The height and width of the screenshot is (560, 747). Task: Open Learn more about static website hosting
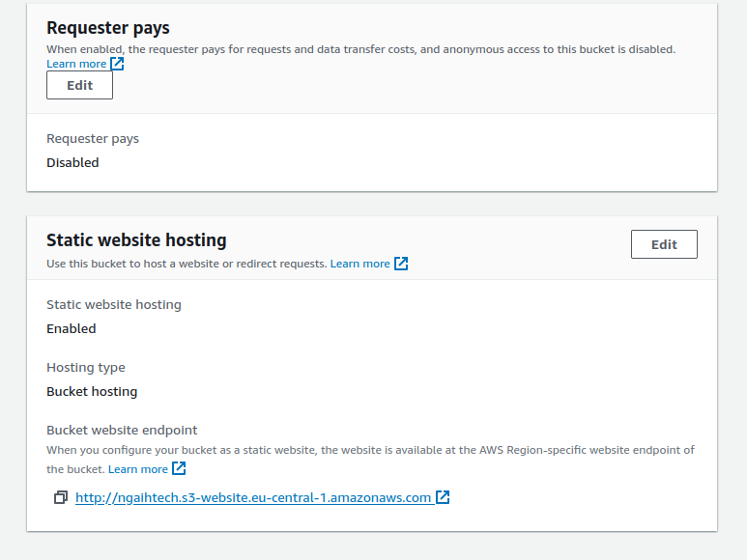360,264
